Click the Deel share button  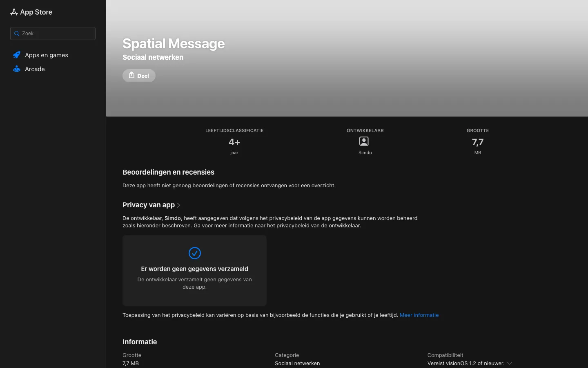tap(139, 76)
